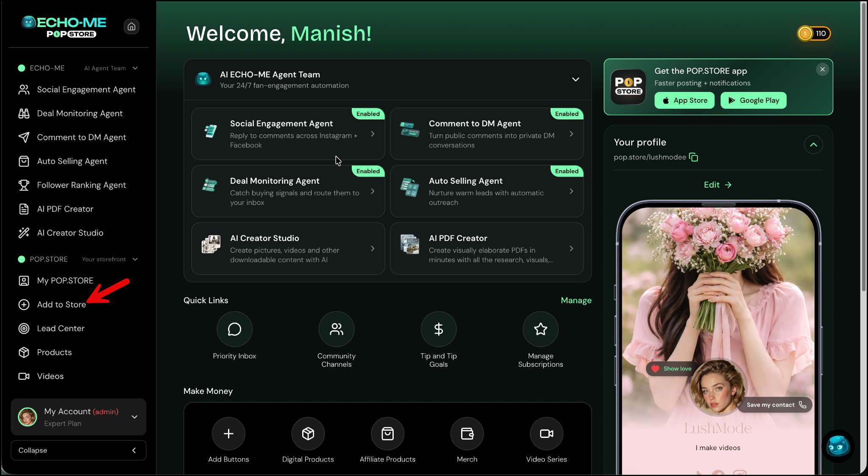Click the AI ECHO-ME Agent Team robot icon
The height and width of the screenshot is (476, 868).
(203, 79)
